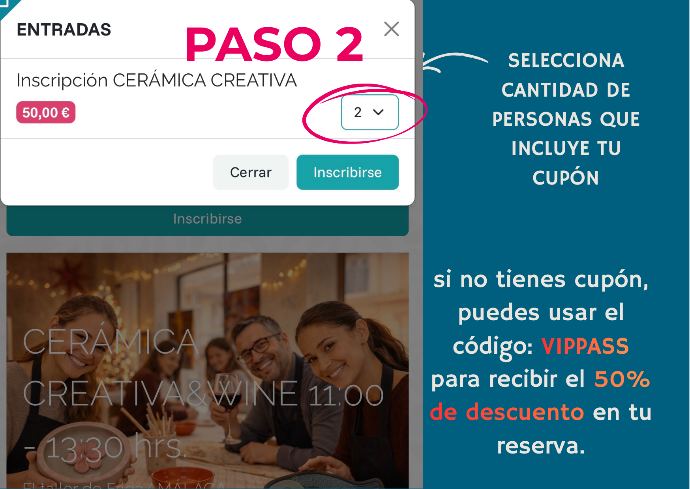Image resolution: width=690 pixels, height=489 pixels.
Task: Click the Cerrar button
Action: pyautogui.click(x=250, y=172)
